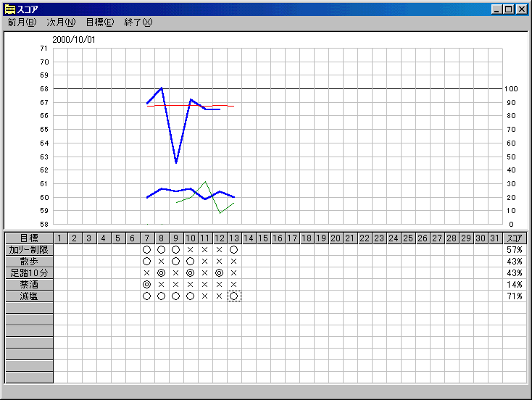Toggle カロリー制限 circle mark on day 8
Viewport: 532px width, 400px height.
pyautogui.click(x=161, y=250)
